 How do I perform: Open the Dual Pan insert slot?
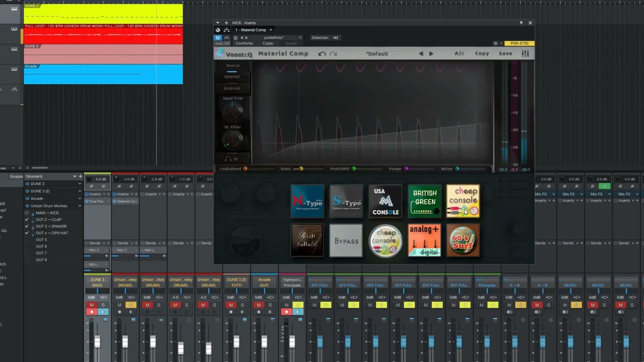pos(97,202)
